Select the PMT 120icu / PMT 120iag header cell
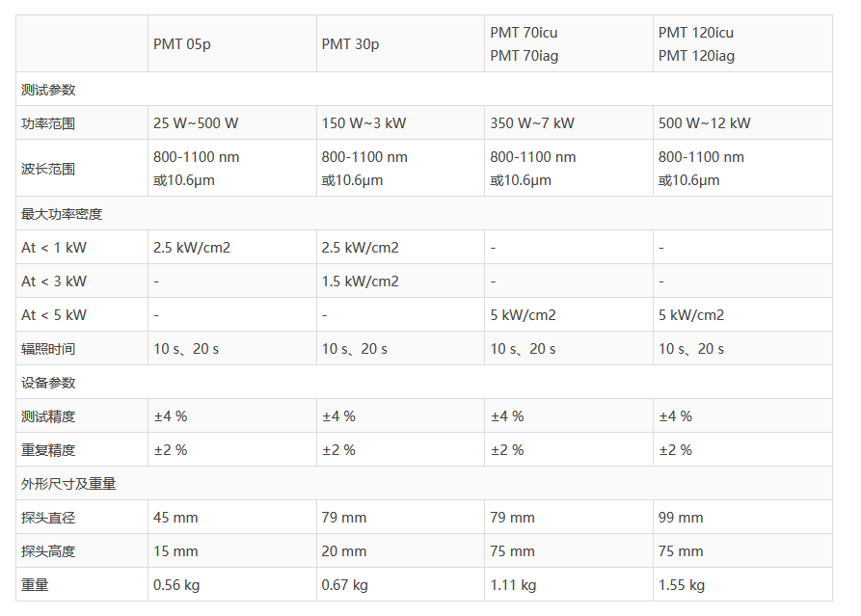Screen dimensions: 861x616 tap(696, 44)
